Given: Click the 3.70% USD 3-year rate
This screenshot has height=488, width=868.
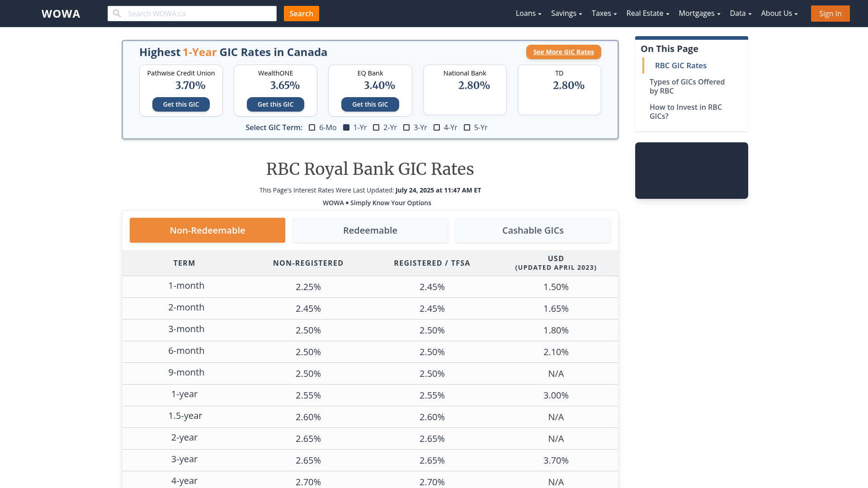Looking at the screenshot, I should coord(556,460).
